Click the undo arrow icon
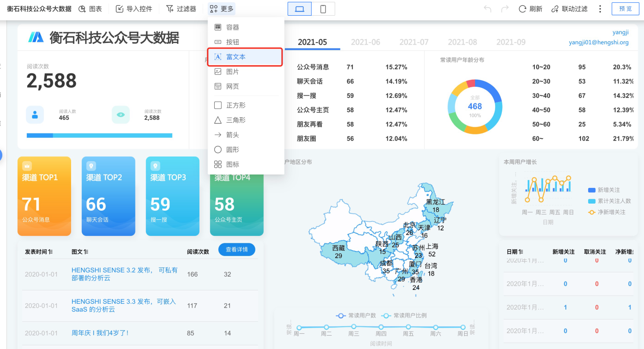This screenshot has height=349, width=644. (487, 9)
